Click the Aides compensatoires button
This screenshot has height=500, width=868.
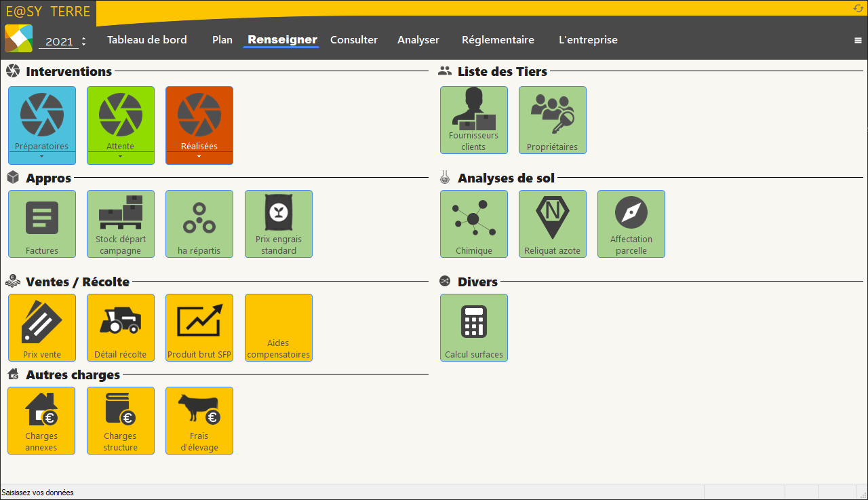click(x=278, y=328)
